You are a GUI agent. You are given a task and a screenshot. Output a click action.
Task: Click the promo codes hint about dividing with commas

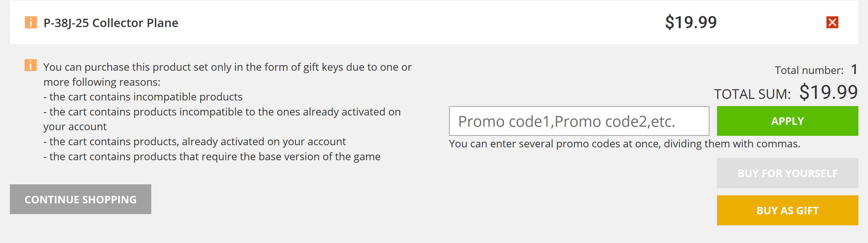click(624, 144)
